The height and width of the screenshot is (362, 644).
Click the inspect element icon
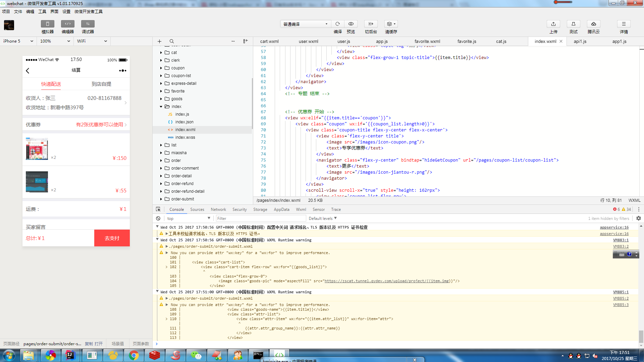tap(158, 209)
